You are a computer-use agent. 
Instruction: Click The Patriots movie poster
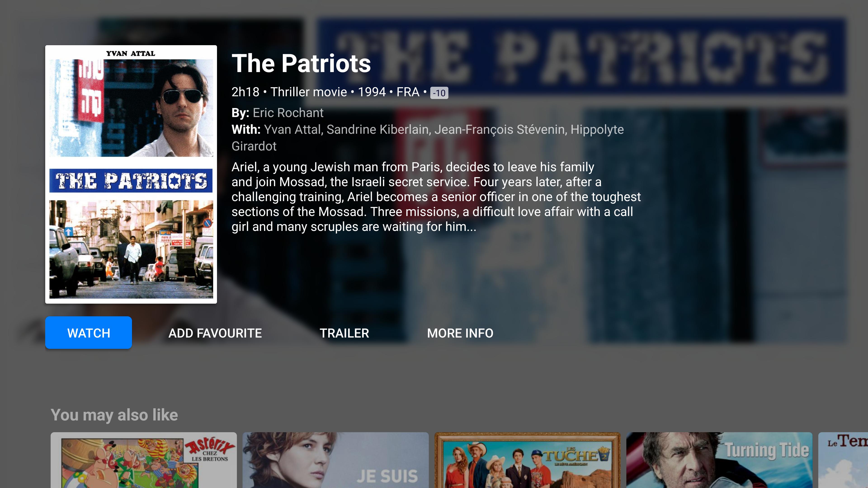[131, 174]
